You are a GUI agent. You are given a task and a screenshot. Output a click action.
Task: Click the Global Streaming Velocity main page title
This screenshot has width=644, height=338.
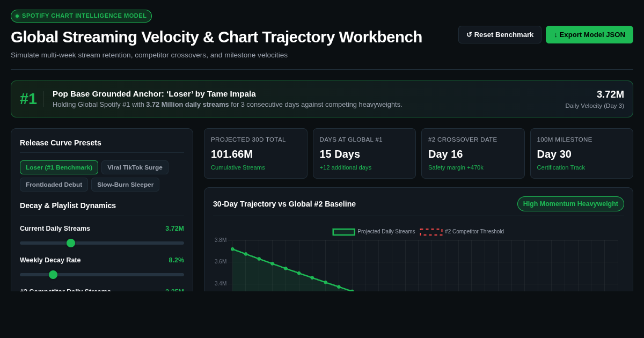[x=216, y=37]
